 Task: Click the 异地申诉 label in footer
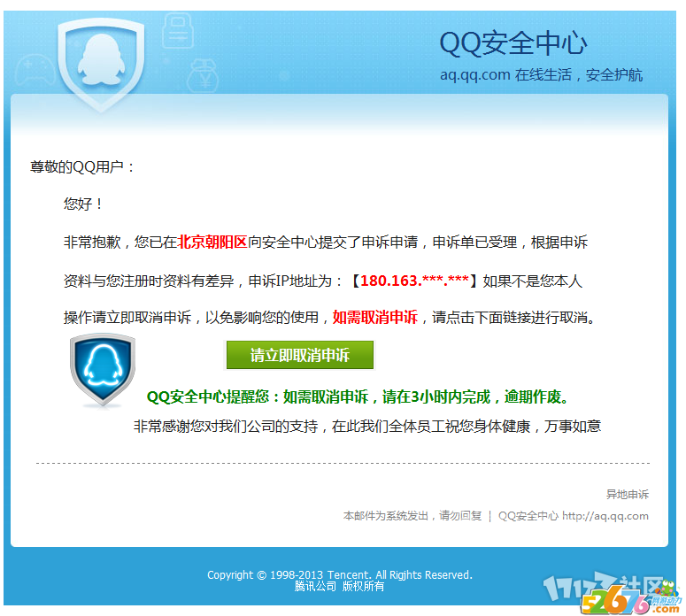(628, 495)
